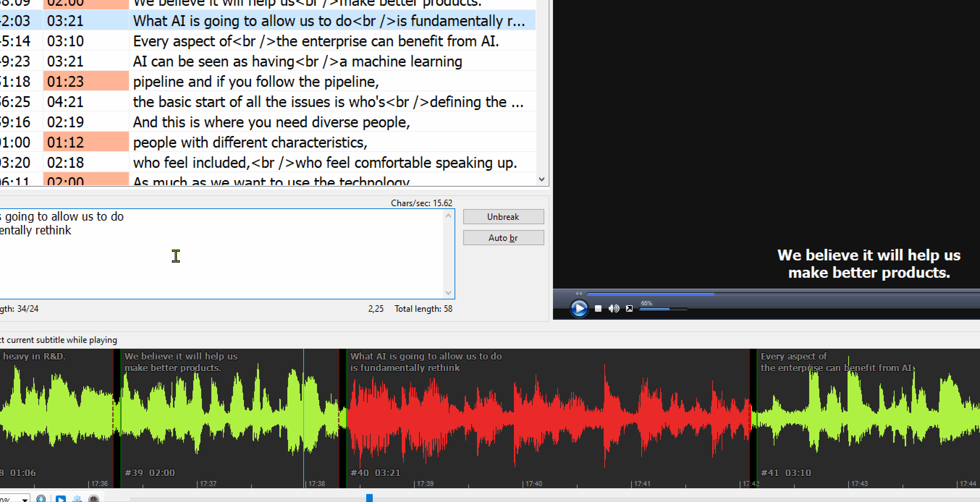This screenshot has width=980, height=502.
Task: Toggle fullscreen with the arrow icon
Action: pyautogui.click(x=629, y=309)
